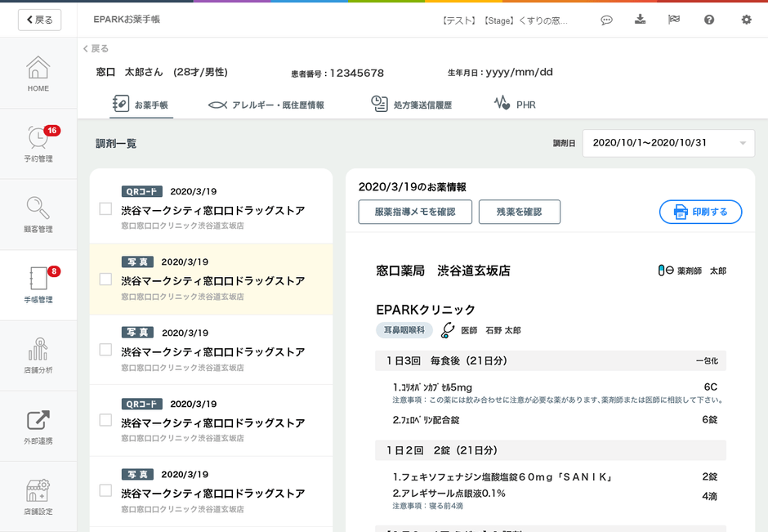The image size is (768, 532).
Task: Open the flag icon in the top bar
Action: click(673, 20)
